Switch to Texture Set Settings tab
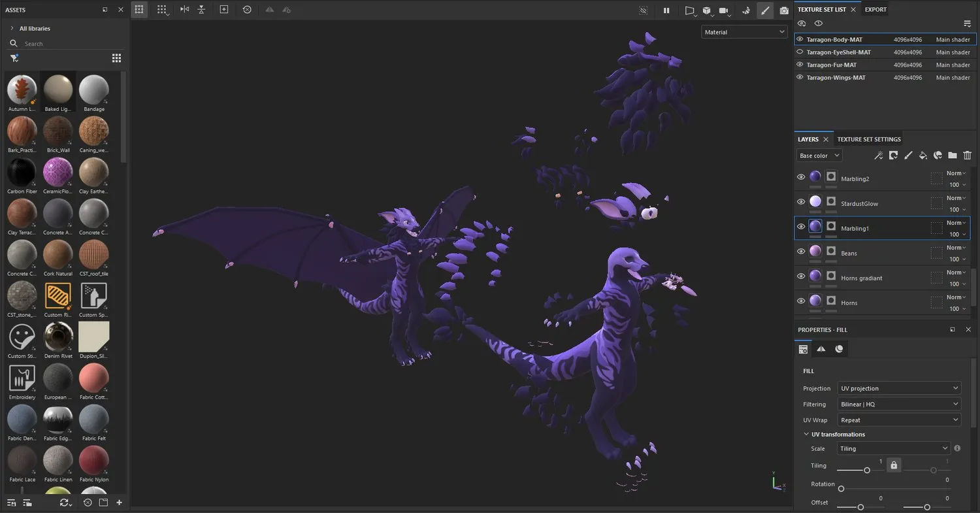The height and width of the screenshot is (513, 980). 869,139
